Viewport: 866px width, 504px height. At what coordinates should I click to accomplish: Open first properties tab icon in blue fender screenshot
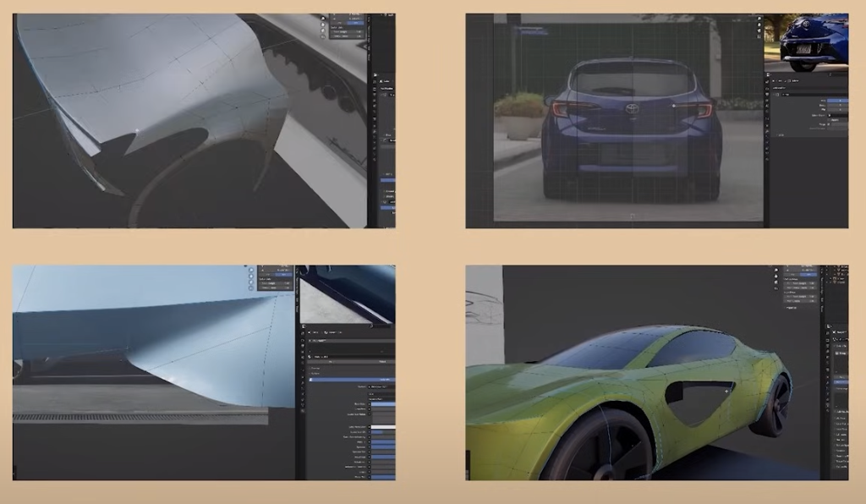click(x=303, y=333)
